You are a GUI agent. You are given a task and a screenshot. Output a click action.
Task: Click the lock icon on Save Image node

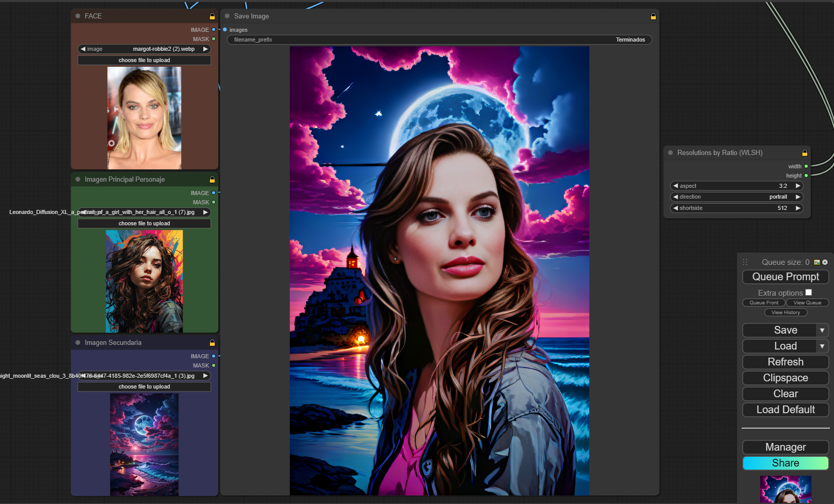(x=653, y=16)
